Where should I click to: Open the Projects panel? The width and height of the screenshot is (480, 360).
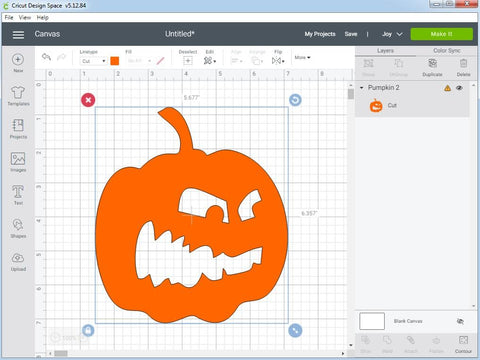(18, 129)
